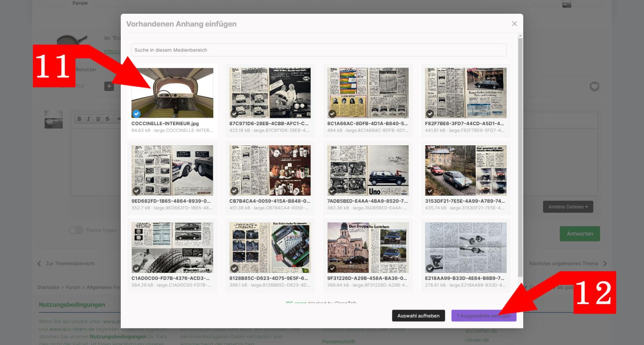Viewport: 644px width, 345px height.
Task: Select the 8C1A66AC-8DFB magazine scan thumbnail
Action: point(368,93)
